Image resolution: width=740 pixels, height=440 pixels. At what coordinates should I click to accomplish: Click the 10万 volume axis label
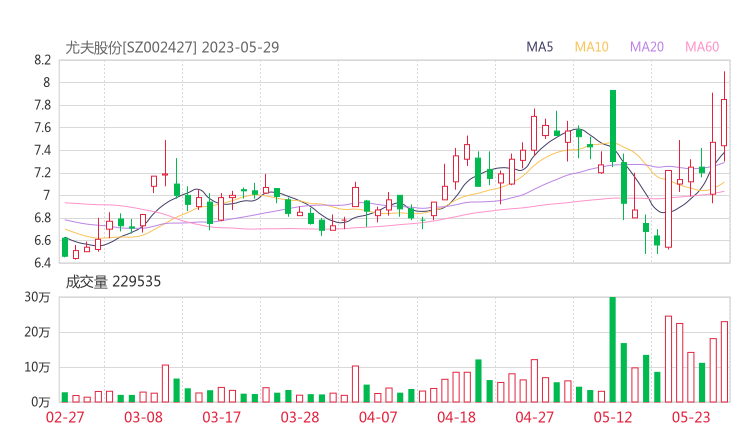pyautogui.click(x=37, y=367)
